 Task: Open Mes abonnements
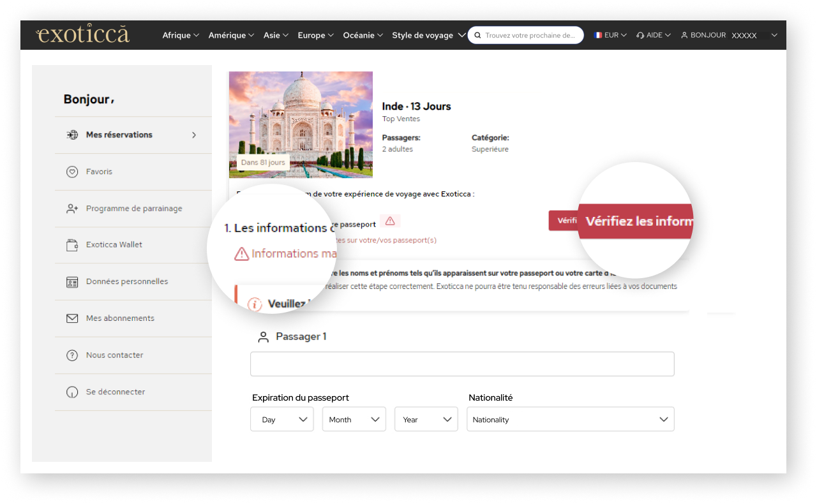[x=132, y=318]
